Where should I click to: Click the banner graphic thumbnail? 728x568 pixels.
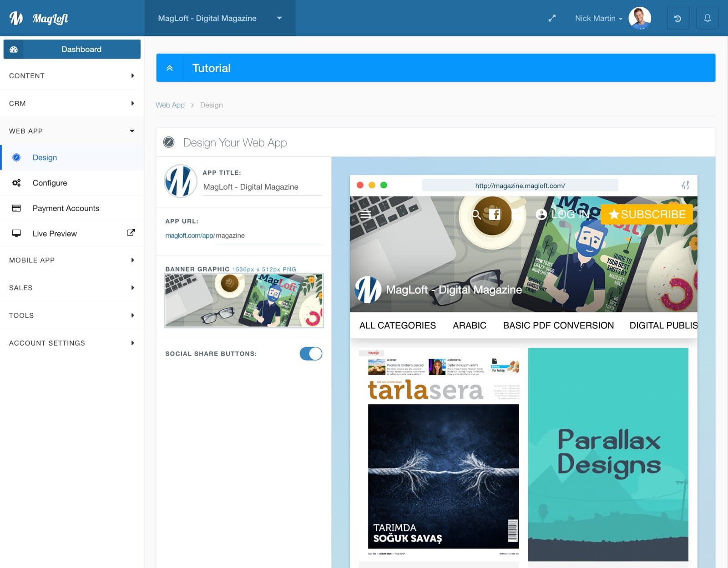tap(244, 301)
